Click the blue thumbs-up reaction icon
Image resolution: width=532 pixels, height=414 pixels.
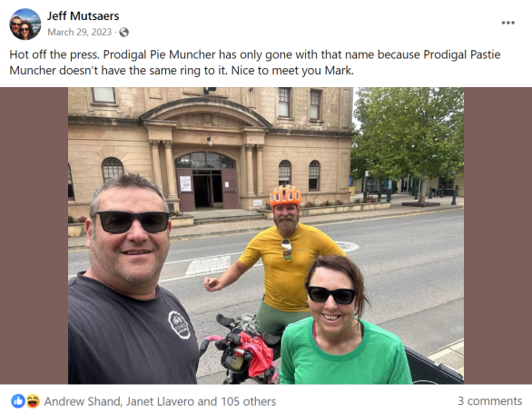coord(18,401)
